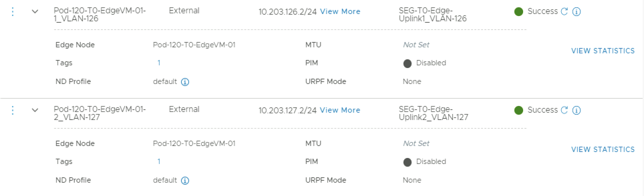
Task: Open tags count for VLAN-127 interface
Action: click(159, 162)
